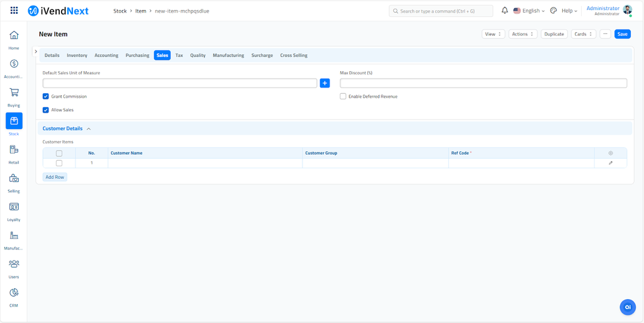Open the View dropdown
644x323 pixels.
click(493, 34)
